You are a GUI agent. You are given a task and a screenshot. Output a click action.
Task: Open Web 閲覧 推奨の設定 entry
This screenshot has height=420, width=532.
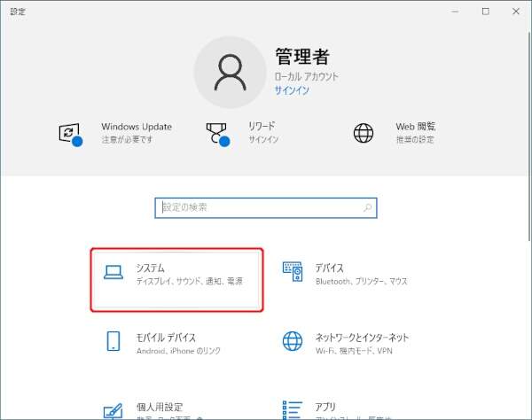[395, 133]
